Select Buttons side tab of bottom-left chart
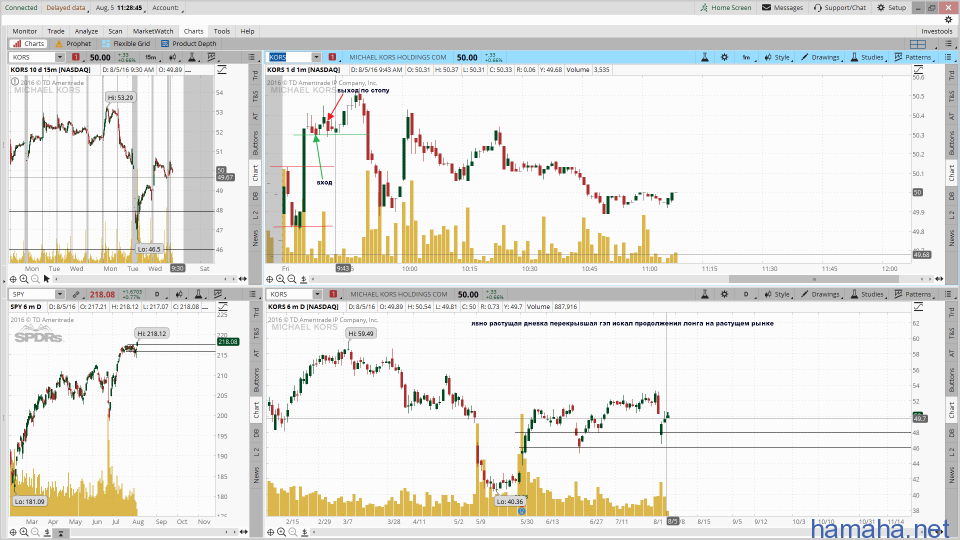 click(255, 380)
